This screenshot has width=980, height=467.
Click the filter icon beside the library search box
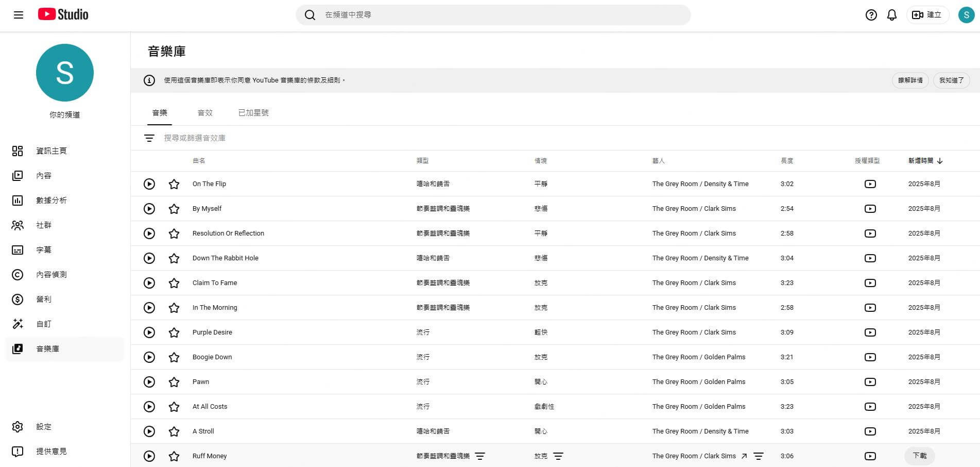click(149, 138)
